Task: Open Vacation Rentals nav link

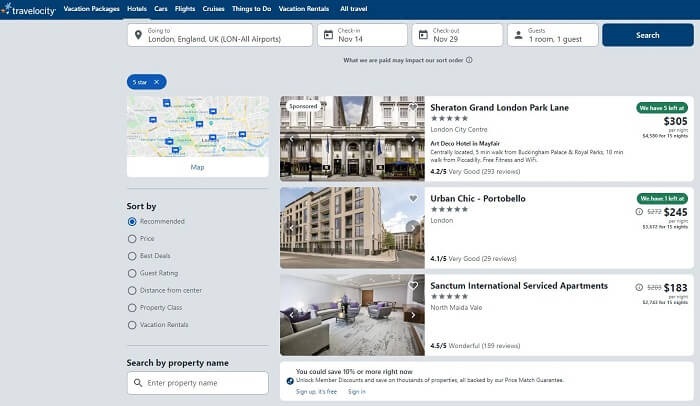Action: tap(304, 9)
